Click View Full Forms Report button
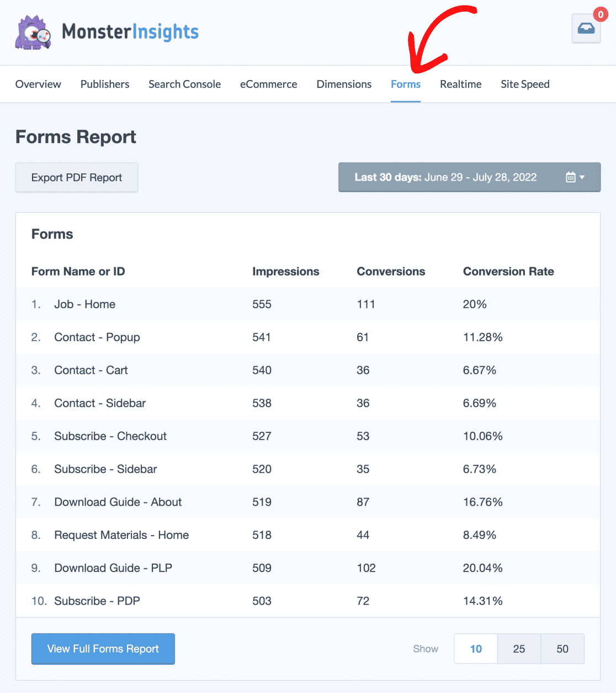 click(103, 649)
